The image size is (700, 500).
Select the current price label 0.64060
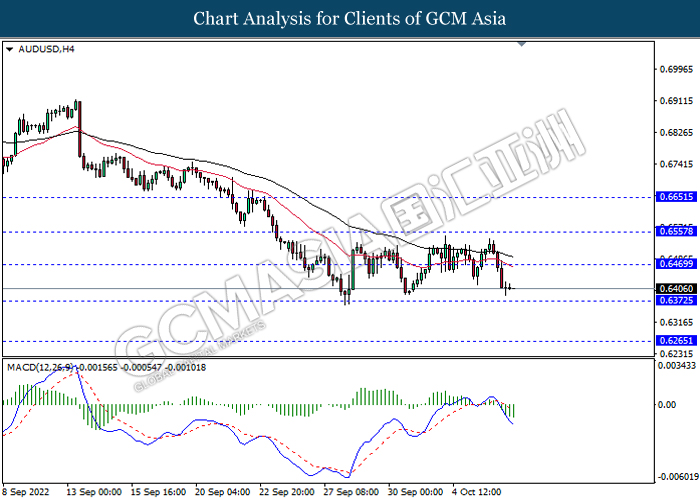click(676, 289)
